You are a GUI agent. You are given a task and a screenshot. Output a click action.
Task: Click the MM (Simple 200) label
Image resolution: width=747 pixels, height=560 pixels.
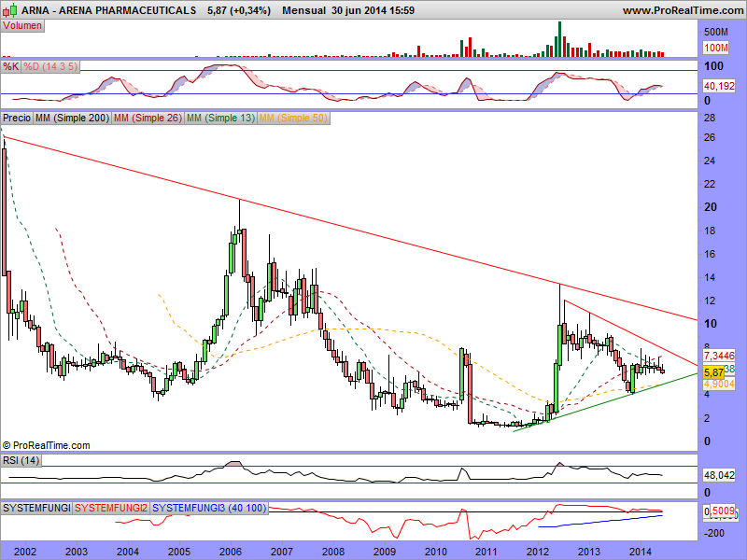[73, 119]
